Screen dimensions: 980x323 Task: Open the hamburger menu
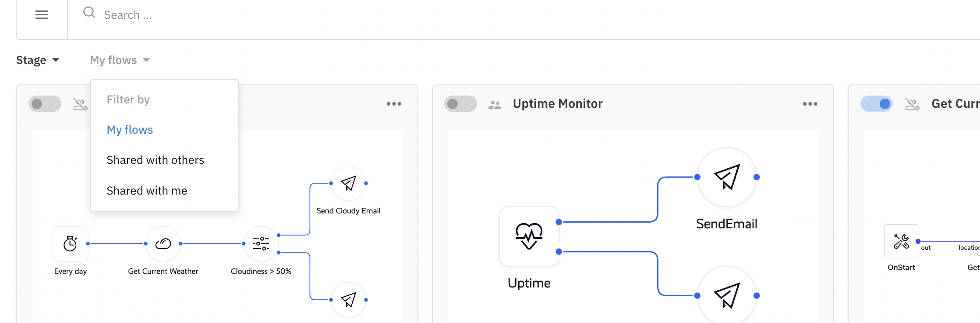click(x=42, y=15)
